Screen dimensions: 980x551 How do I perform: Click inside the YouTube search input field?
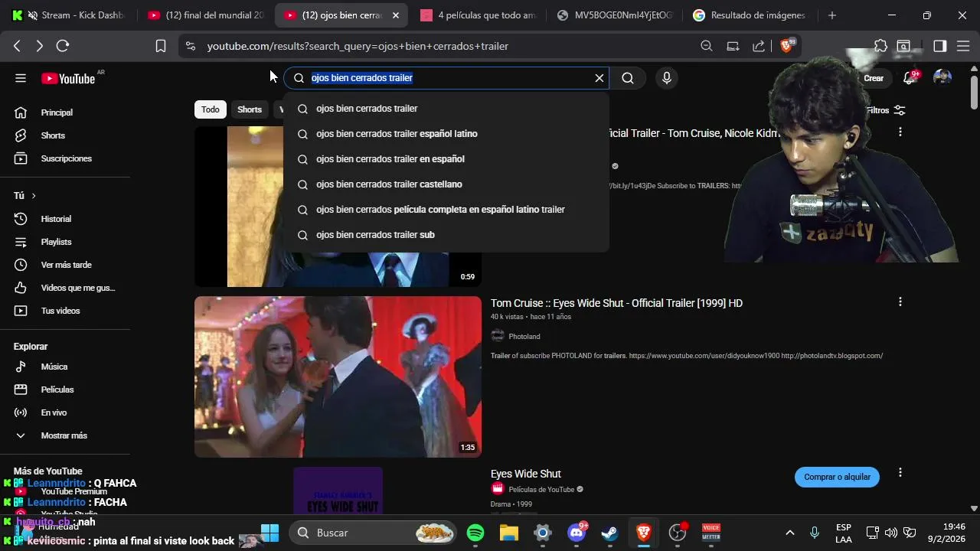[x=448, y=78]
